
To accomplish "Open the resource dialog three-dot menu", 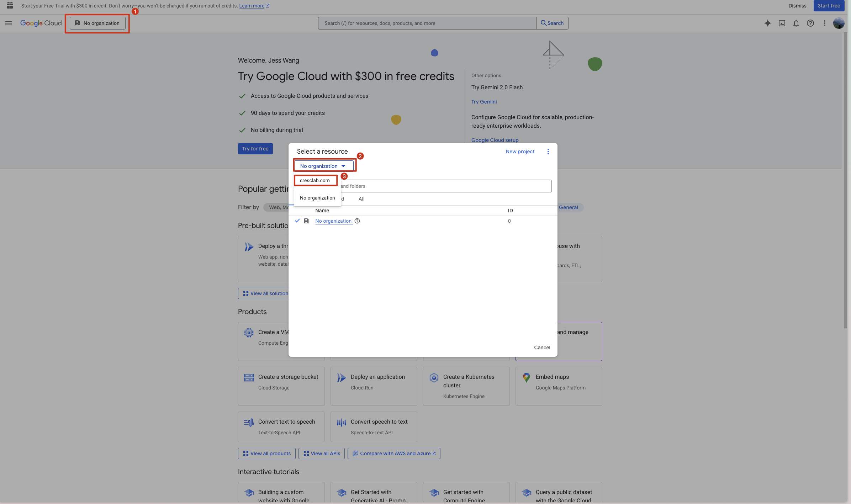I will point(548,152).
